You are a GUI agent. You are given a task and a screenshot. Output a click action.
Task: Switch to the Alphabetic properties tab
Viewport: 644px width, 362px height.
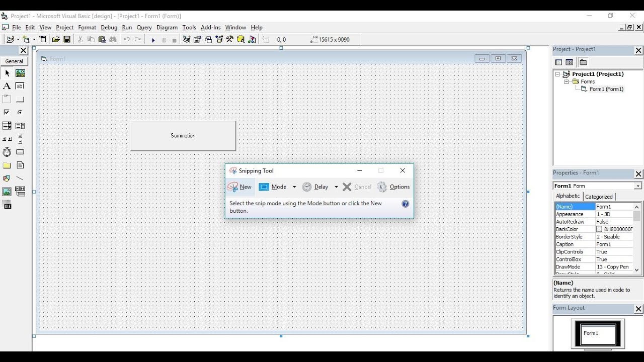(x=568, y=196)
